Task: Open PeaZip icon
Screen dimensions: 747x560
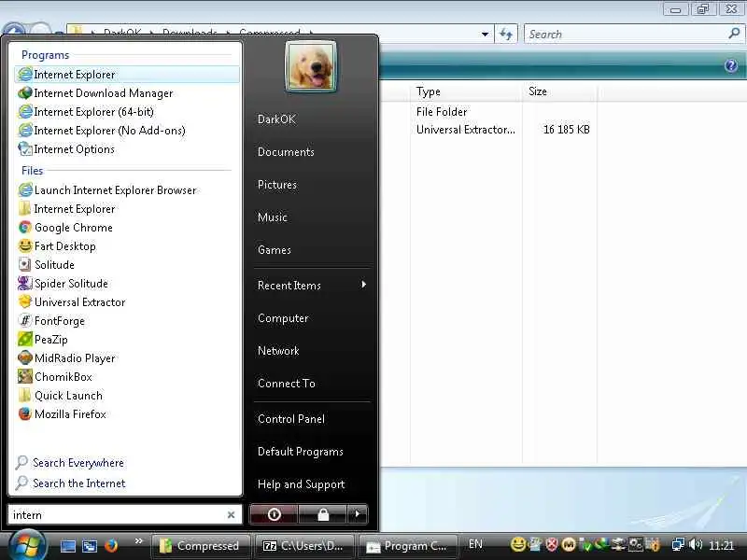Action: (25, 339)
